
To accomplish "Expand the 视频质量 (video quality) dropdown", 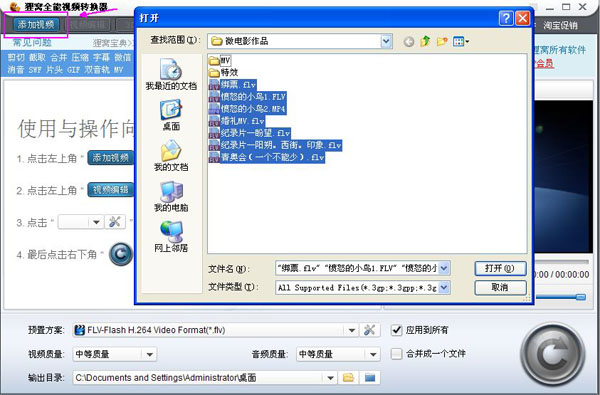I will (x=150, y=354).
